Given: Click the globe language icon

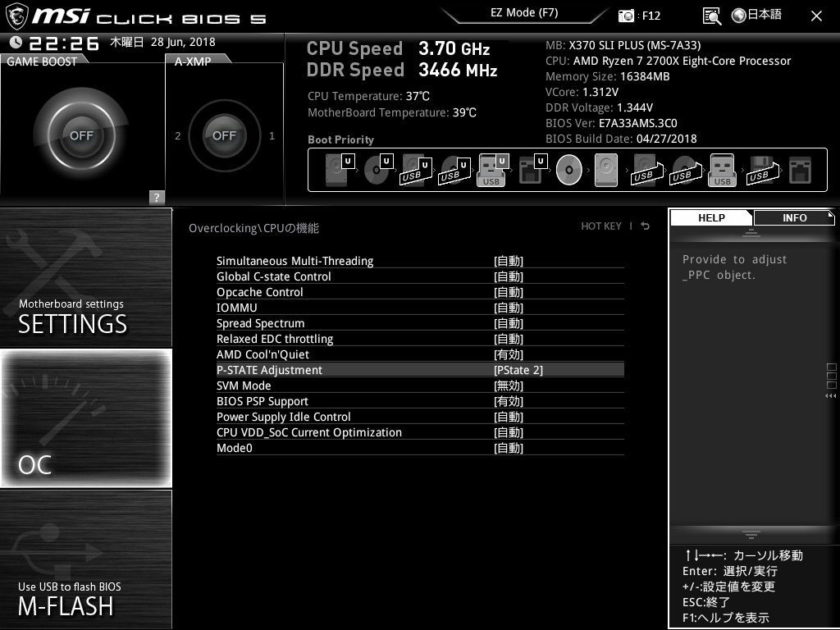Looking at the screenshot, I should pyautogui.click(x=739, y=16).
